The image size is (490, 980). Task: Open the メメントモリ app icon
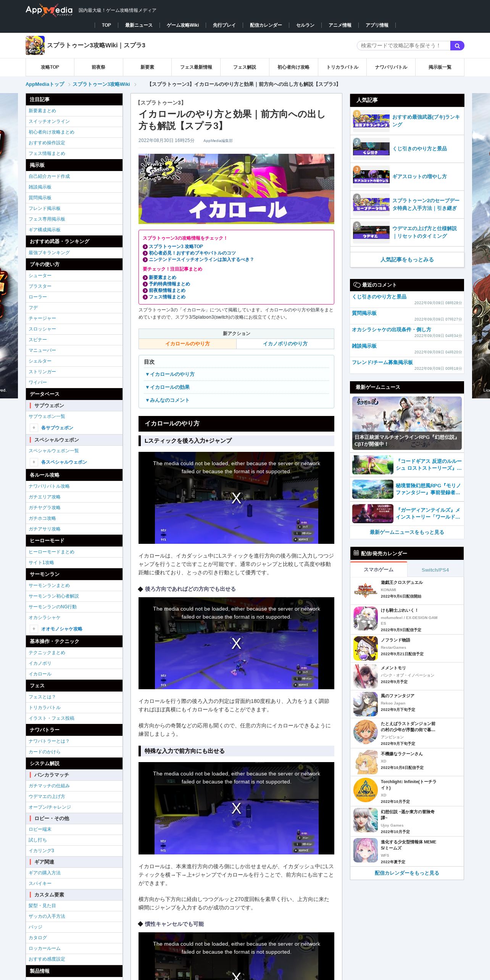[x=366, y=676]
